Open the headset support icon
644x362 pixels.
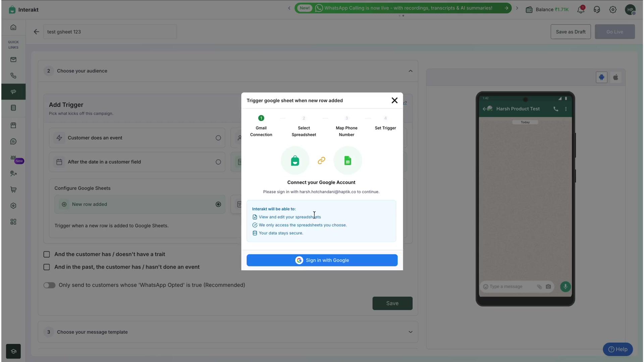click(x=597, y=10)
